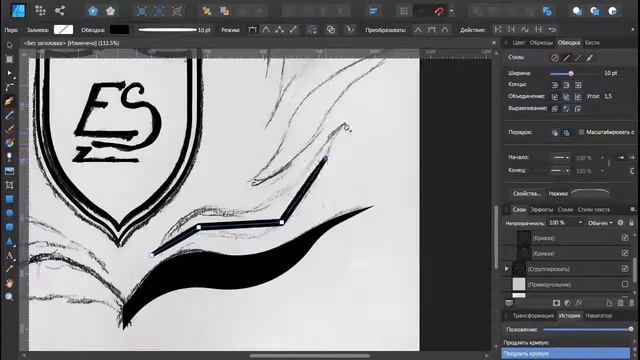Switch to the Навигатор tab
Screen dimensions: 640x360
(598, 316)
